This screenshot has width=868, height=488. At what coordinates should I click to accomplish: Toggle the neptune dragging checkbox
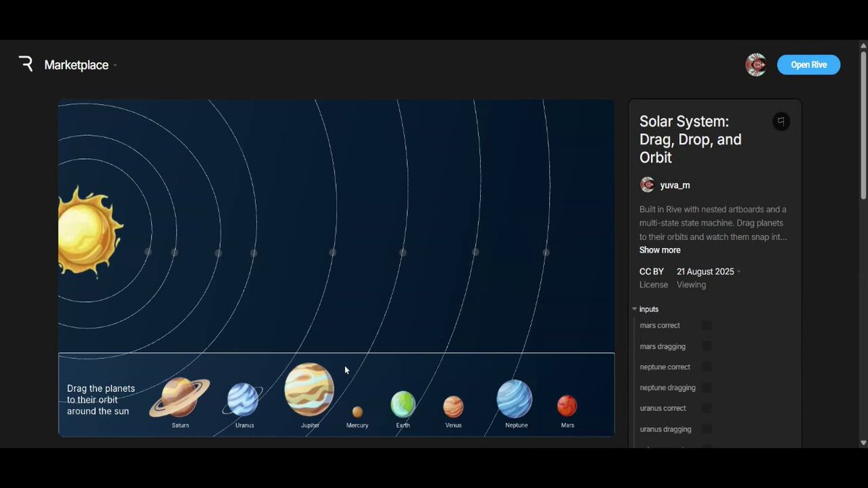pyautogui.click(x=707, y=388)
